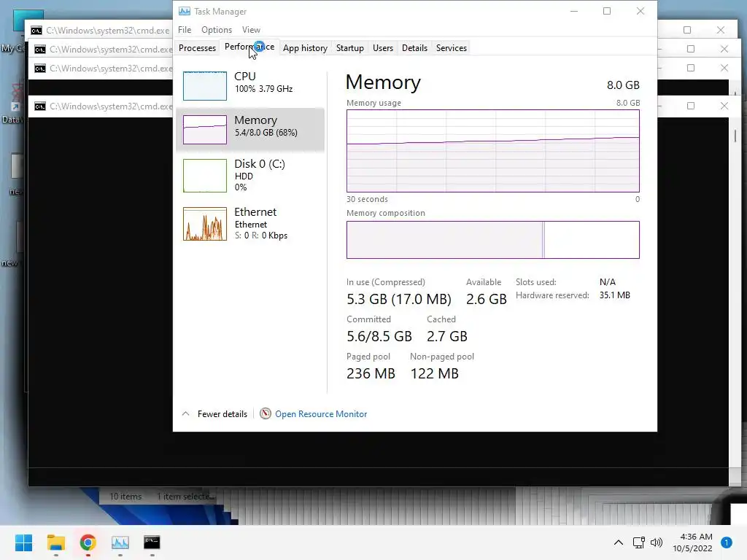Click the Hardware reserved value 35.1 MB
Screen dimensions: 747x560
pyautogui.click(x=614, y=295)
